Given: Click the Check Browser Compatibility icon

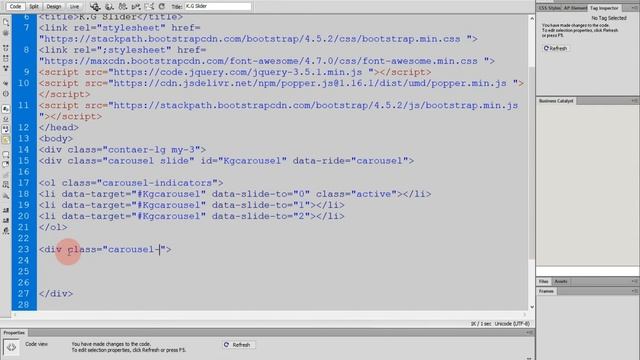Looking at the screenshot, I should pos(150,7).
